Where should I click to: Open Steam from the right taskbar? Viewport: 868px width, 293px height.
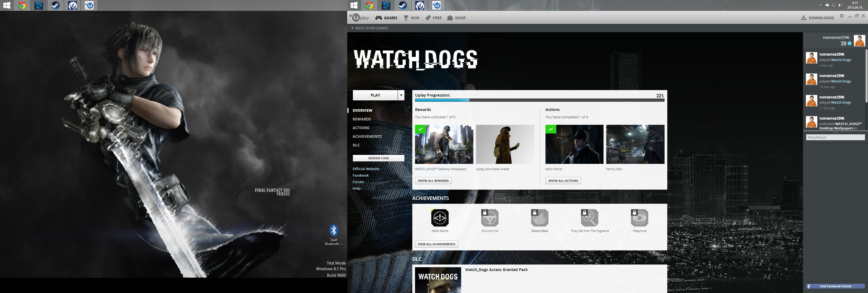403,5
